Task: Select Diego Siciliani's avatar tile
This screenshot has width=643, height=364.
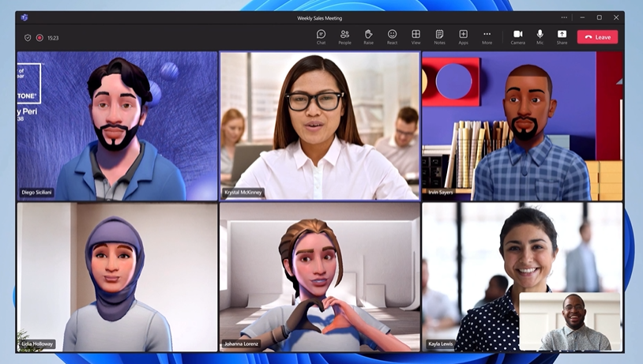Action: [117, 126]
